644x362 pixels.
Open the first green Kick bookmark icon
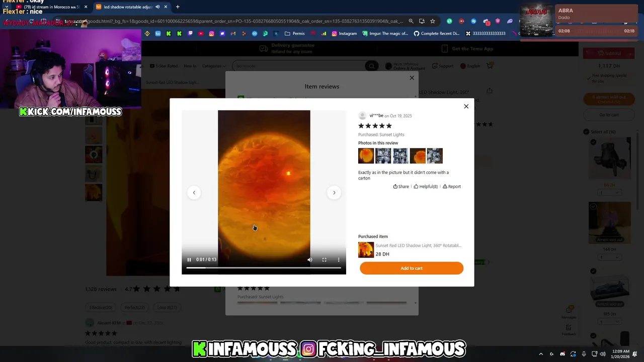point(169,34)
